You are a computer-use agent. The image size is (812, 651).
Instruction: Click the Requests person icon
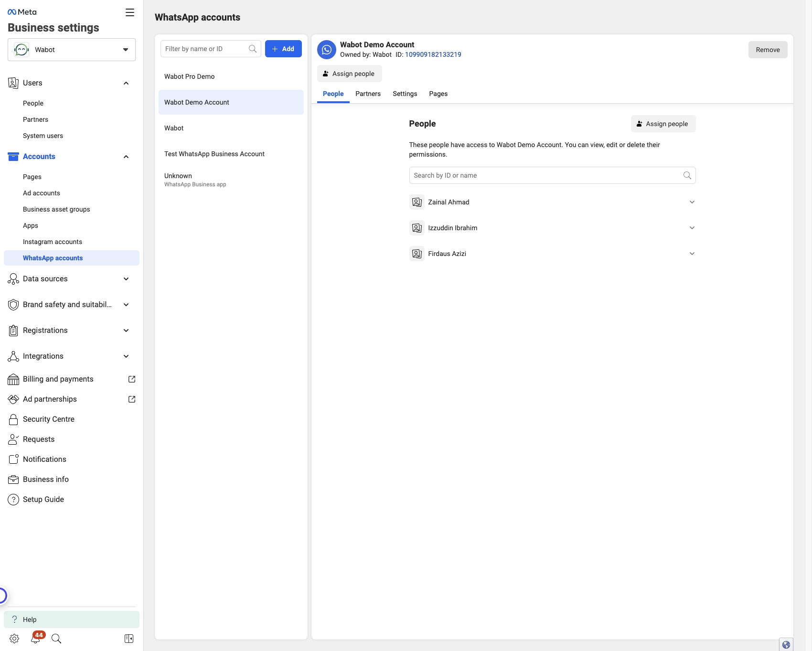click(x=13, y=439)
